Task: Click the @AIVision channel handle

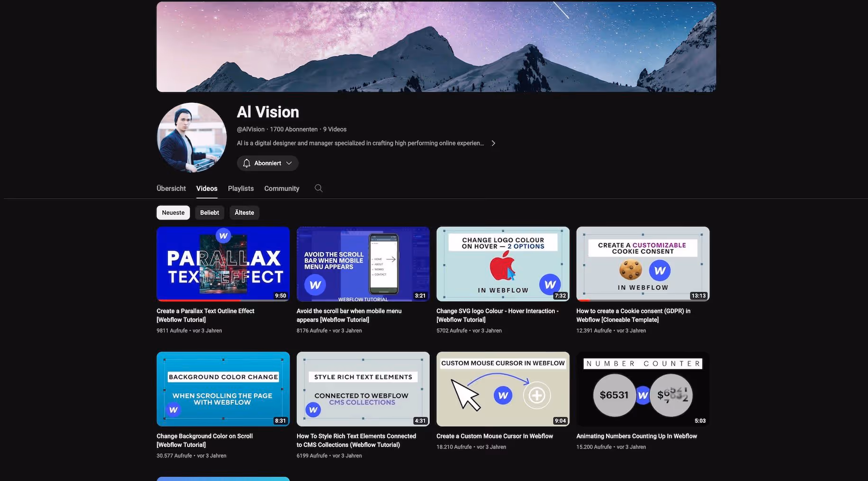Action: 251,129
